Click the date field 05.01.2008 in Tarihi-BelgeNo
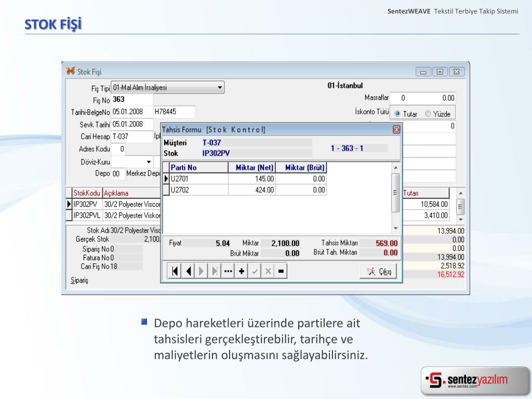Screen dimensions: 532x399 point(132,112)
